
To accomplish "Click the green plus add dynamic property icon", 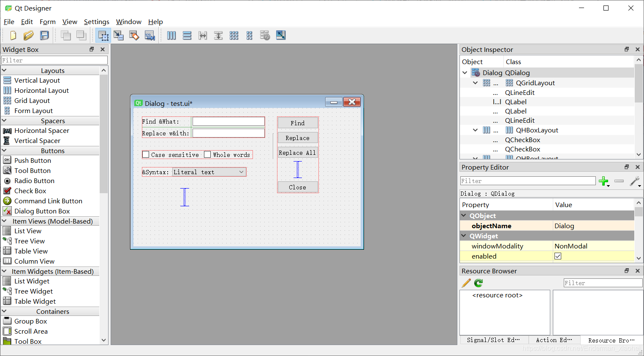I will (x=604, y=181).
